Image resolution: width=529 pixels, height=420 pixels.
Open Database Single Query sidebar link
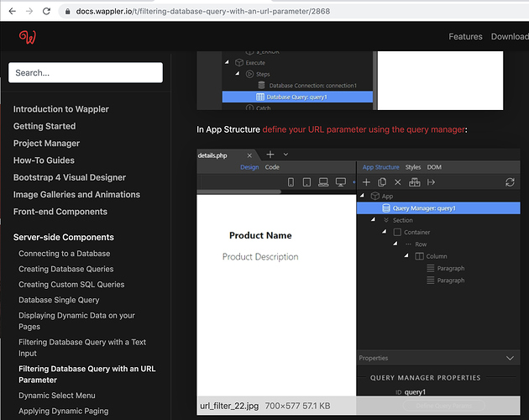[x=59, y=300]
